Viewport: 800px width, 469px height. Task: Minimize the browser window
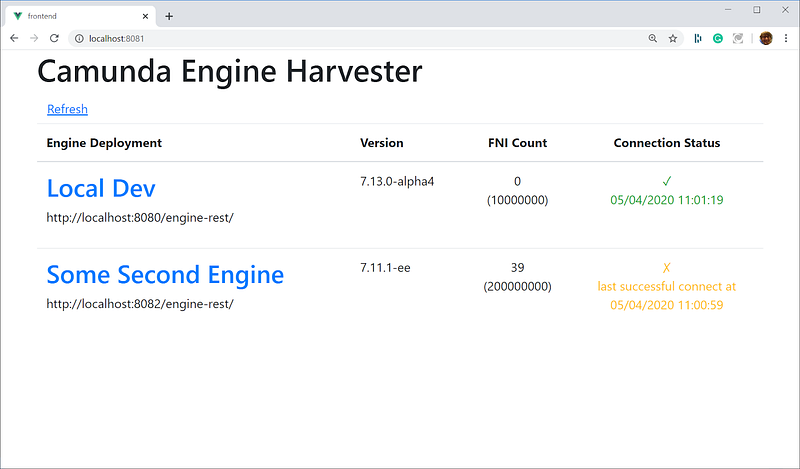(728, 10)
